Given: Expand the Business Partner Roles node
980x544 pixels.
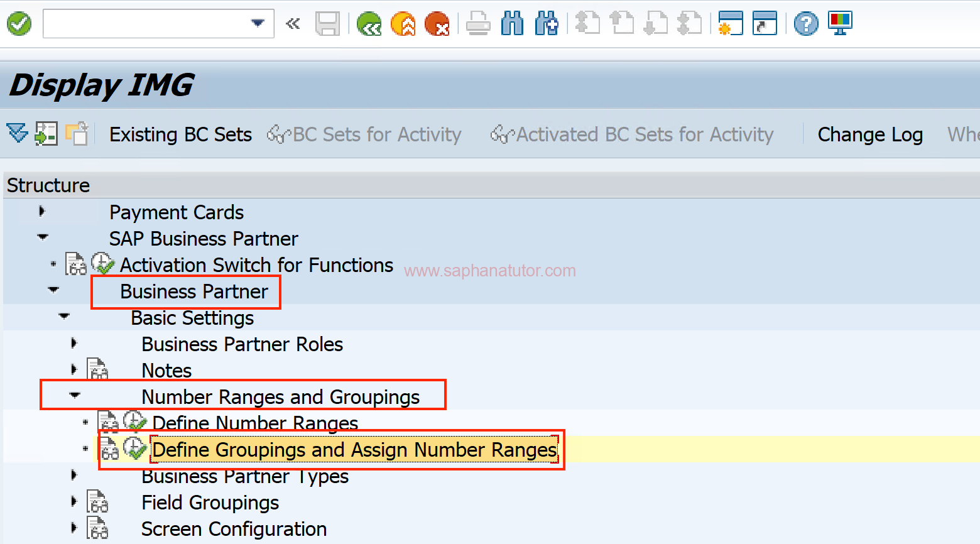Looking at the screenshot, I should pos(74,343).
